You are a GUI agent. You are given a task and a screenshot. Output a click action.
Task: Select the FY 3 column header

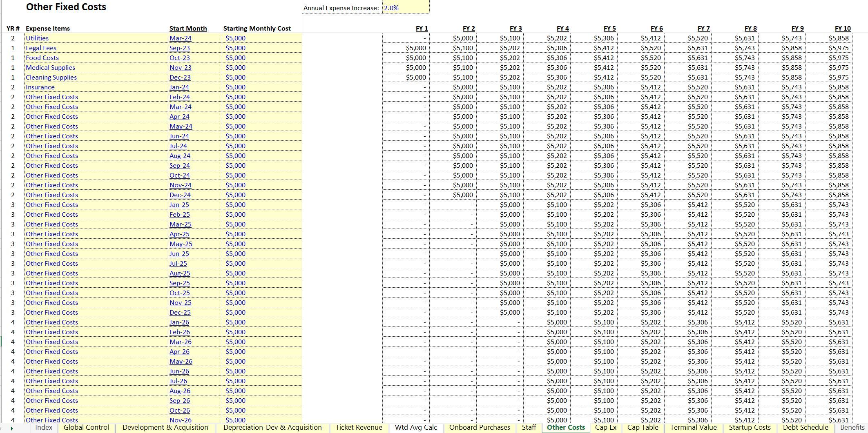[515, 28]
